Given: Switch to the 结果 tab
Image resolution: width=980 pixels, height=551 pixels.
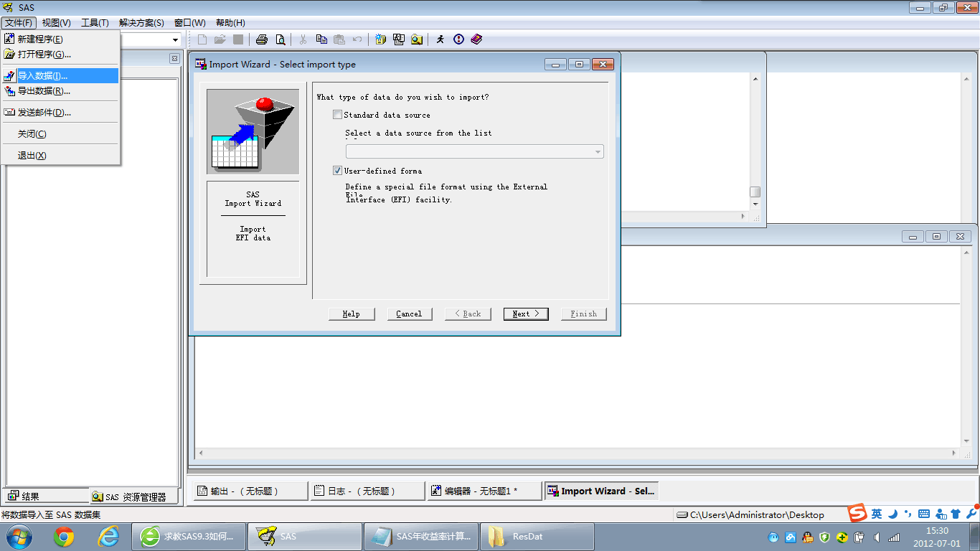Looking at the screenshot, I should click(x=46, y=496).
